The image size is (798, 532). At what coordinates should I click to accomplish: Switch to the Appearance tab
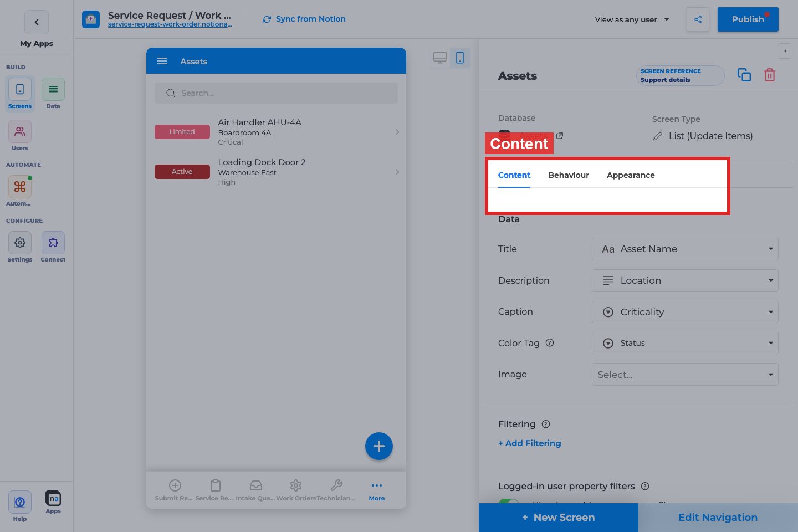(x=631, y=175)
